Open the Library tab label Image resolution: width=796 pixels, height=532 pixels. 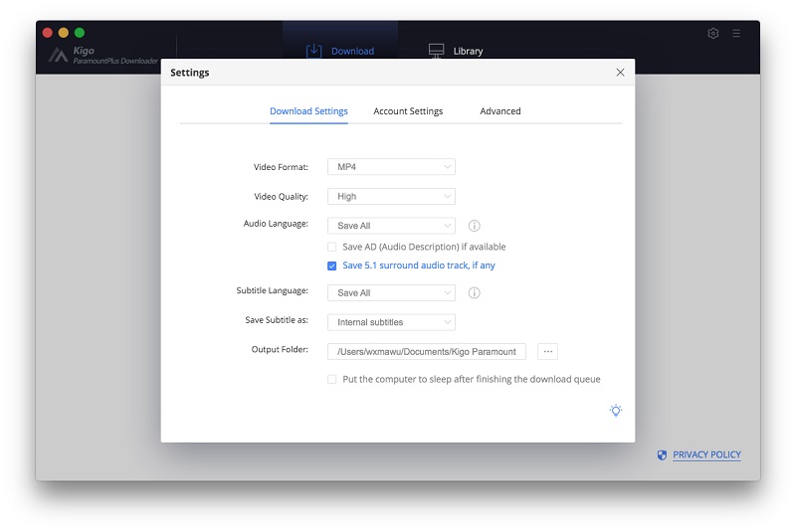pyautogui.click(x=468, y=52)
